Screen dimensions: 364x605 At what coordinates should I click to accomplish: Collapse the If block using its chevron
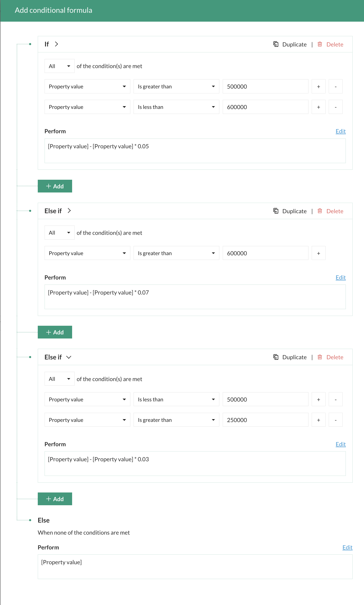[x=57, y=44]
